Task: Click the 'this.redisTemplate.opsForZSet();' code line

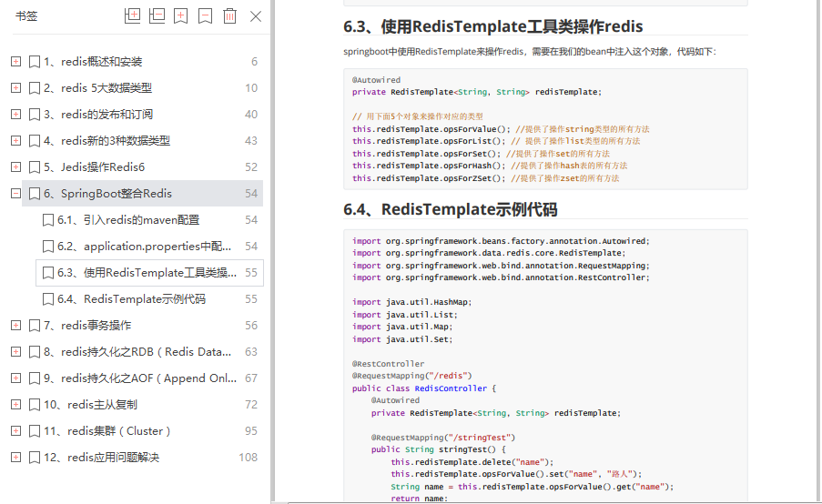Action: click(485, 178)
